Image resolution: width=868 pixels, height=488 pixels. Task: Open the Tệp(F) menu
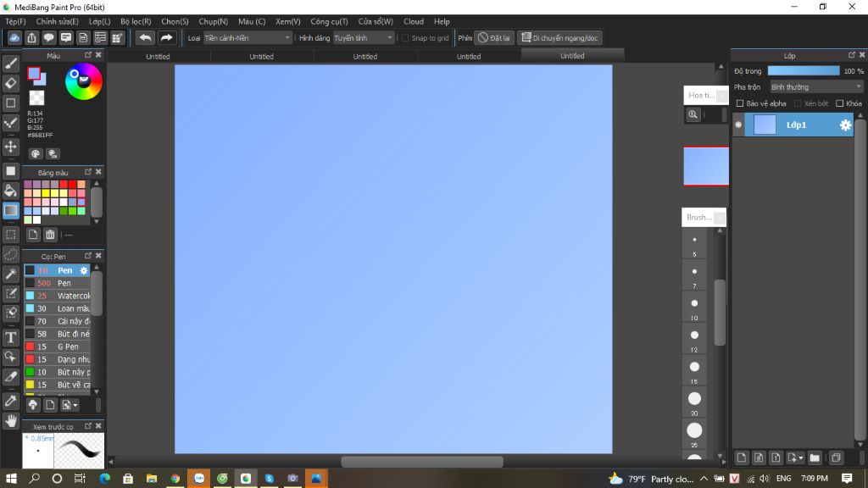[15, 21]
